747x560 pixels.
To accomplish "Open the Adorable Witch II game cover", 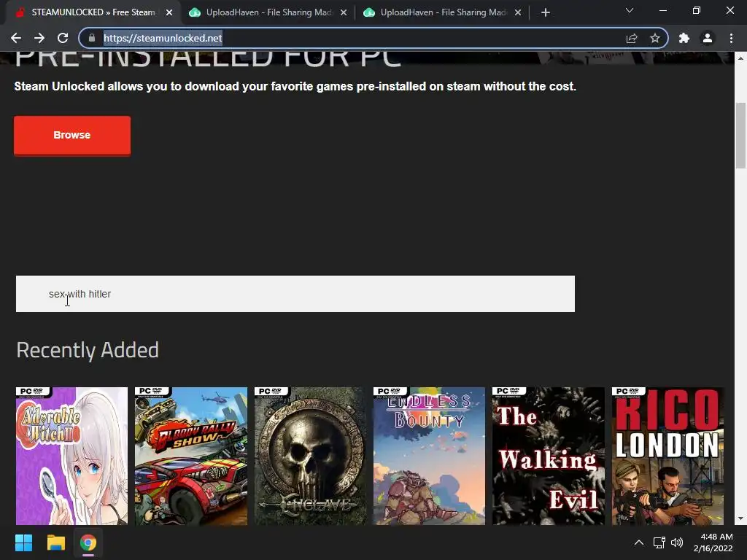I will tap(72, 456).
